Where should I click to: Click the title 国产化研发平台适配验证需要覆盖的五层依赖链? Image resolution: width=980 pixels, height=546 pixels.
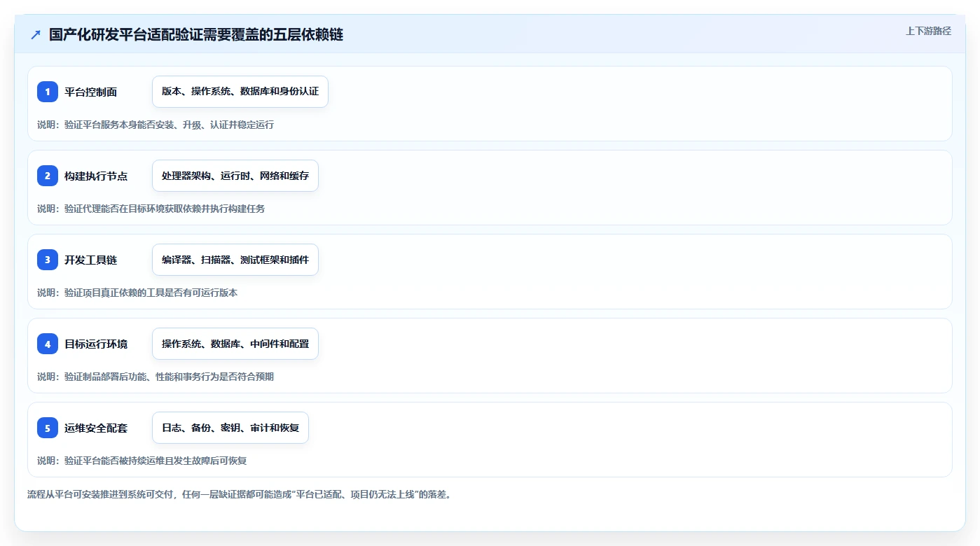(x=196, y=34)
